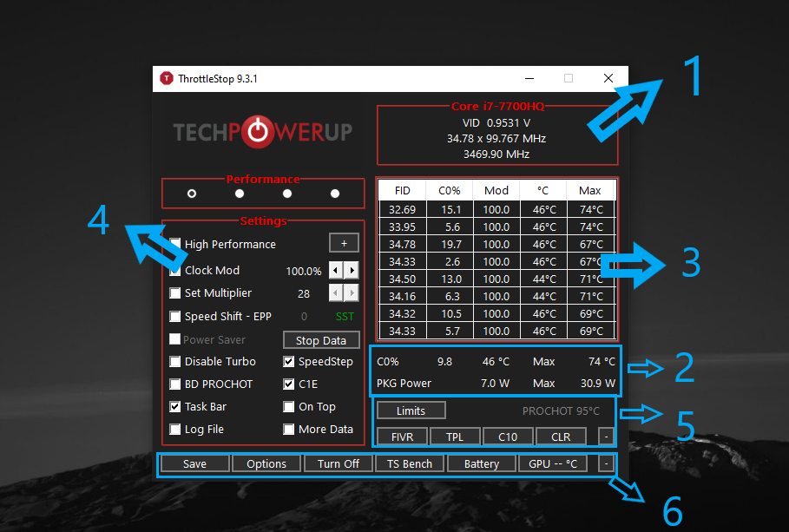Click the GPU temperature button
The image size is (789, 532).
[x=553, y=463]
